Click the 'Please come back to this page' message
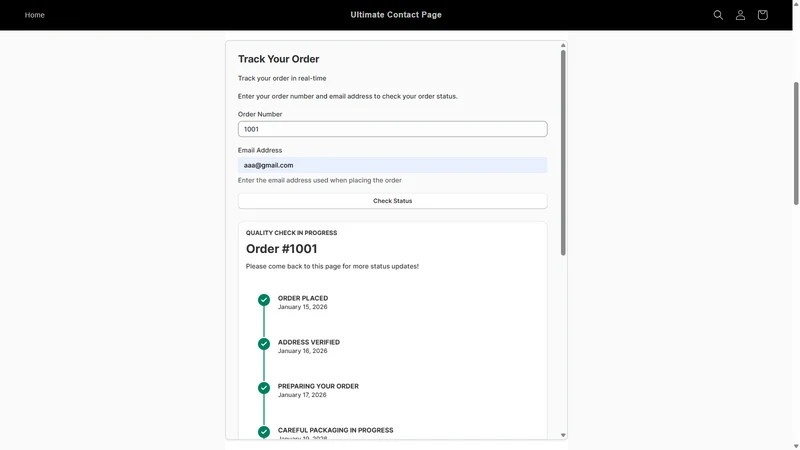The image size is (800, 450). click(x=332, y=266)
